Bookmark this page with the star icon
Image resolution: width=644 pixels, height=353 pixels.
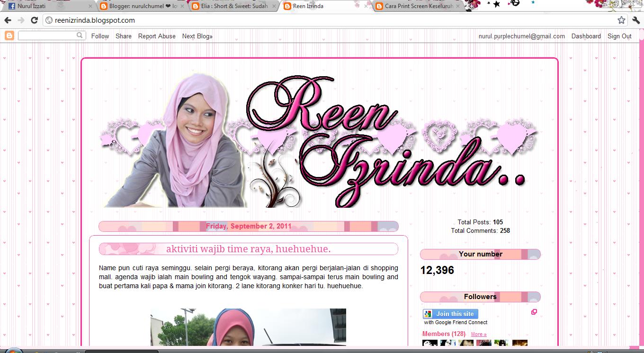[621, 20]
